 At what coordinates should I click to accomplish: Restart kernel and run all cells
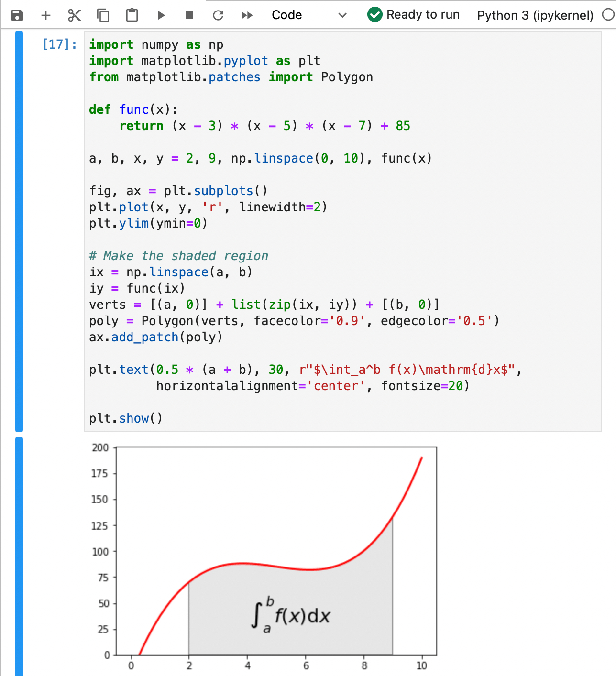pyautogui.click(x=247, y=15)
